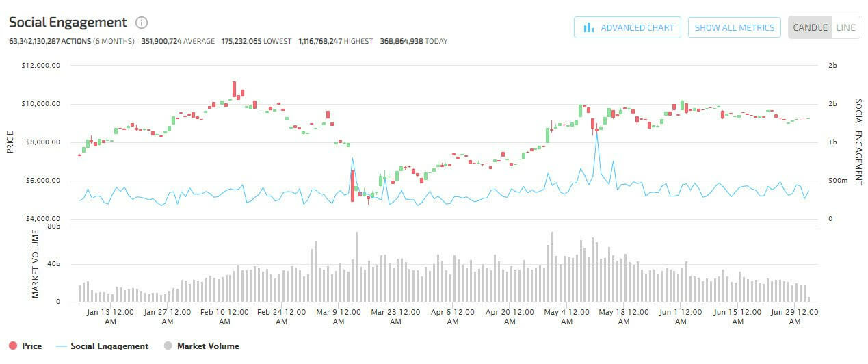The height and width of the screenshot is (364, 868).
Task: Switch chart to Line view
Action: coord(845,27)
